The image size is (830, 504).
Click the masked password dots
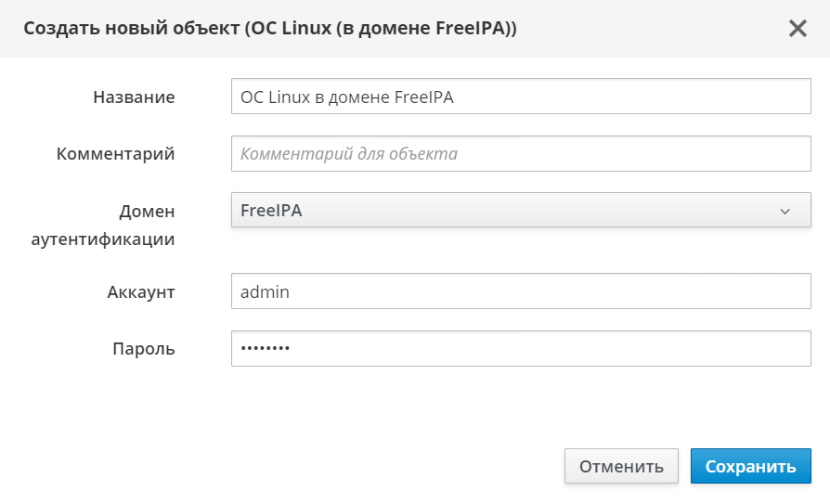coord(265,349)
